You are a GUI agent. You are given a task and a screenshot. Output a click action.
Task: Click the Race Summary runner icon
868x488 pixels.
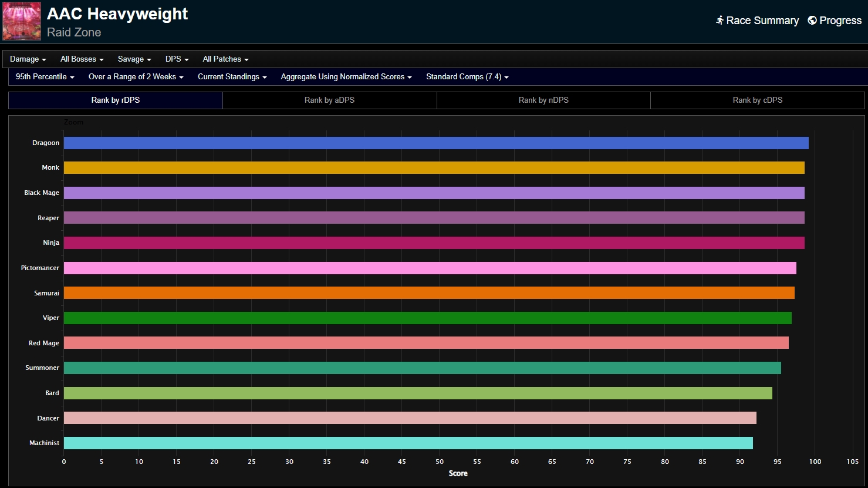click(x=720, y=21)
